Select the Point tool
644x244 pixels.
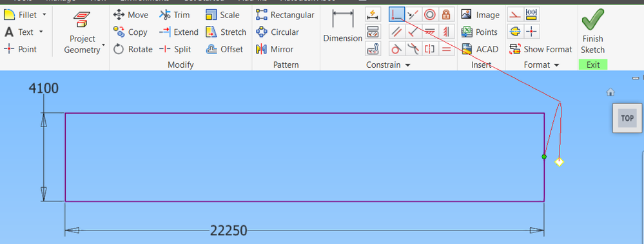(20, 49)
